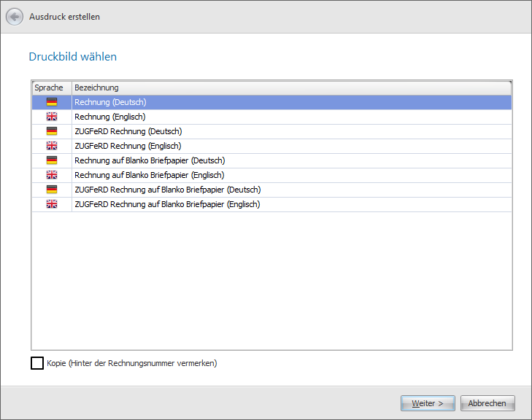Pick Rechnung auf Blanko Briefpapier (Deutsch)
Image resolution: width=532 pixels, height=420 pixels.
(x=150, y=160)
